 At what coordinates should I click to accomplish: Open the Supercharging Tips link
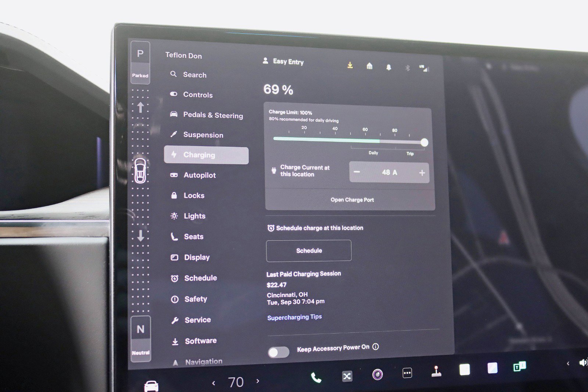[x=294, y=317]
